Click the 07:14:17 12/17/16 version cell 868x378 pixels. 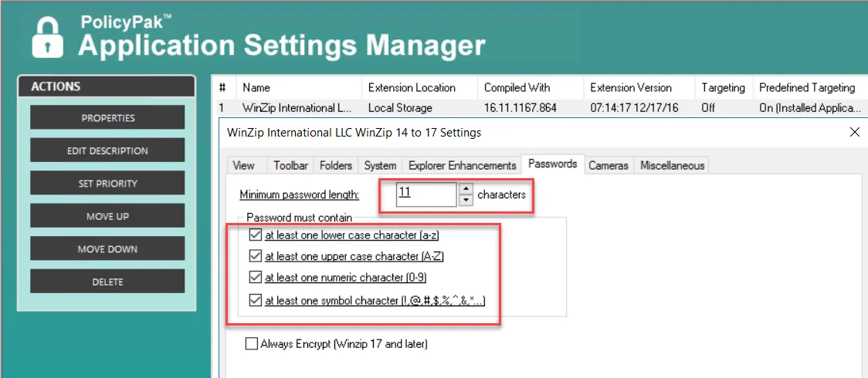pos(634,108)
